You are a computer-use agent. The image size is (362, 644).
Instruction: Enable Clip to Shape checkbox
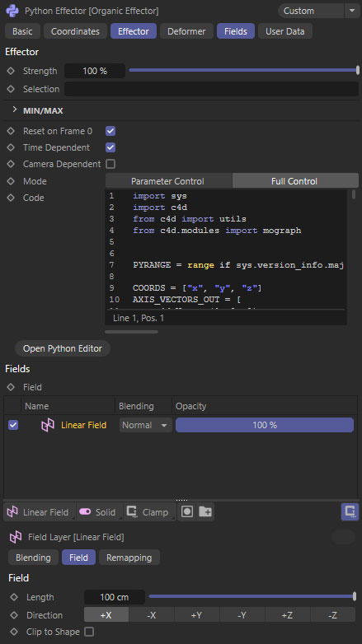tap(89, 632)
